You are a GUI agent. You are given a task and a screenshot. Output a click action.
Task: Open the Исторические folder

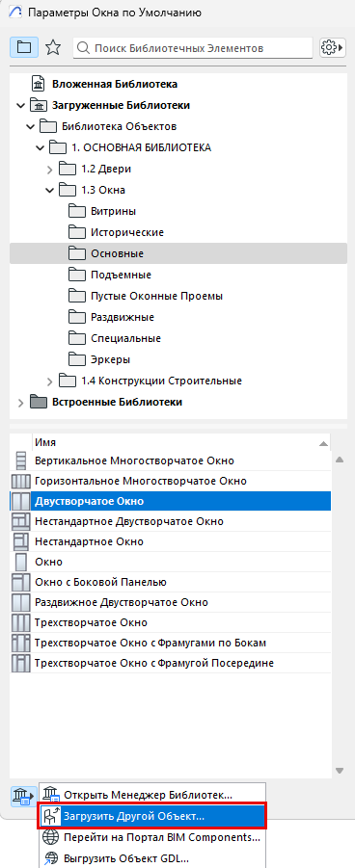click(127, 232)
